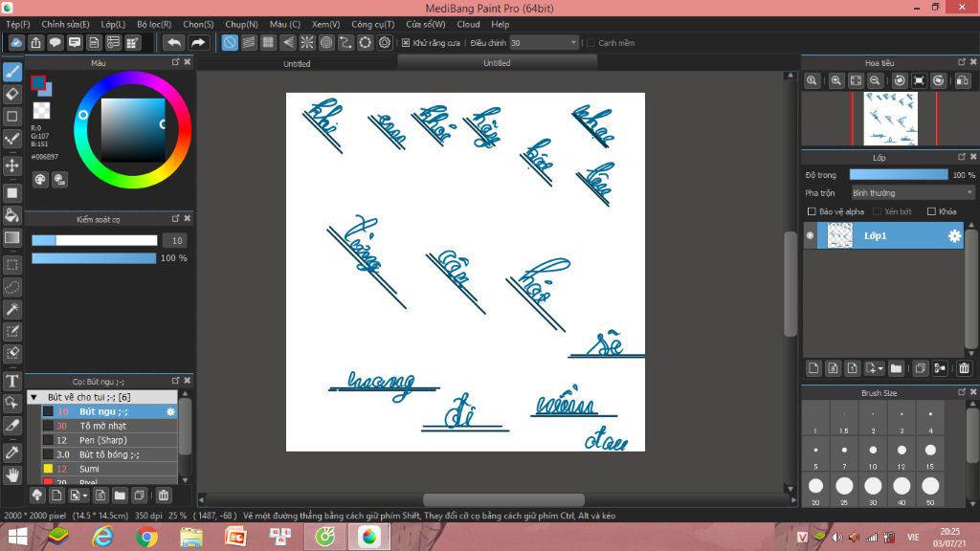Image resolution: width=980 pixels, height=551 pixels.
Task: Collapse 'Bút vẽ cho tui' brush group
Action: 34,397
